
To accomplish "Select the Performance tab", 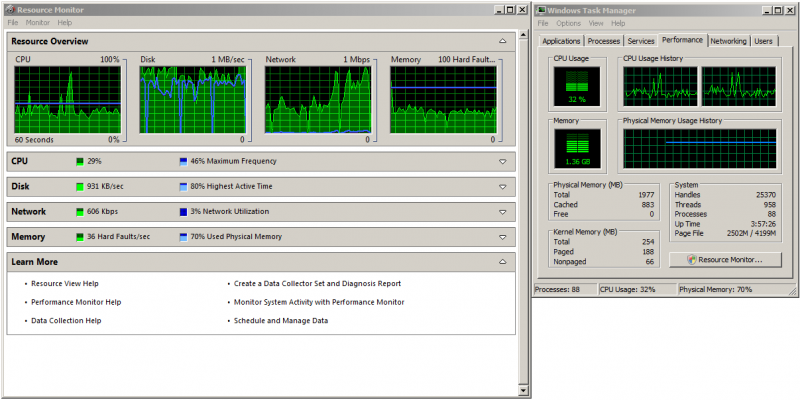I will tap(683, 40).
